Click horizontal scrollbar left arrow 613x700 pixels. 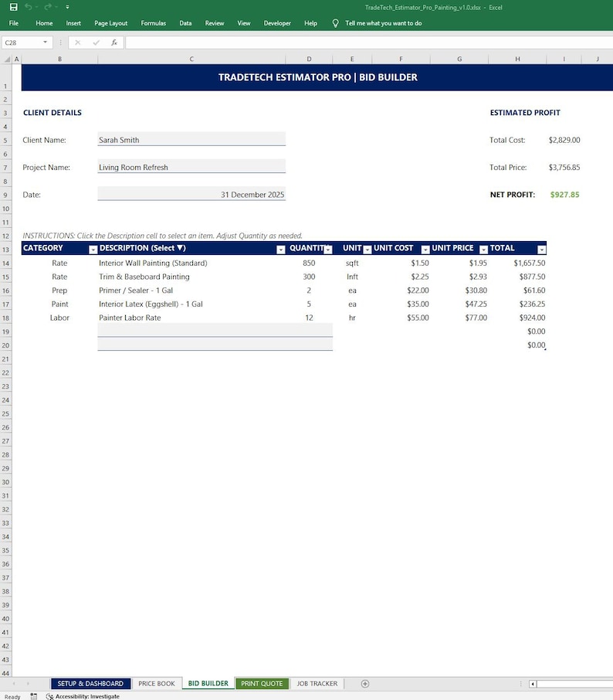533,684
